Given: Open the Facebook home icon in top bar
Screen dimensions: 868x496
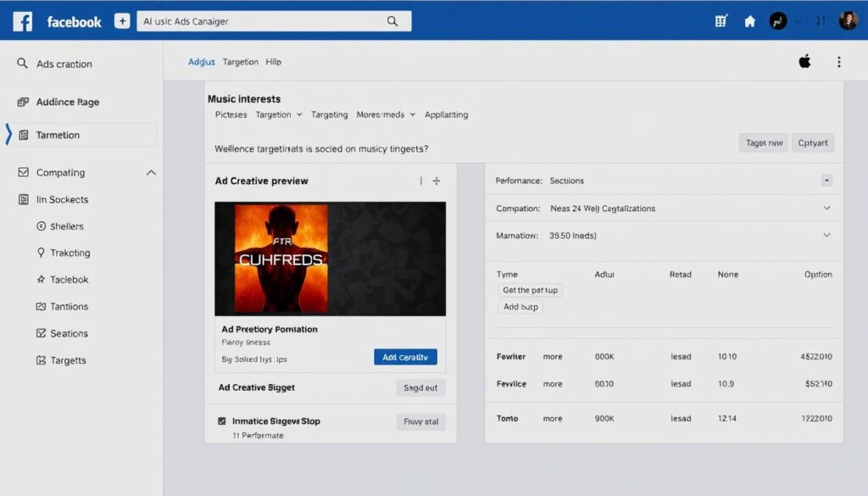Looking at the screenshot, I should tap(749, 20).
